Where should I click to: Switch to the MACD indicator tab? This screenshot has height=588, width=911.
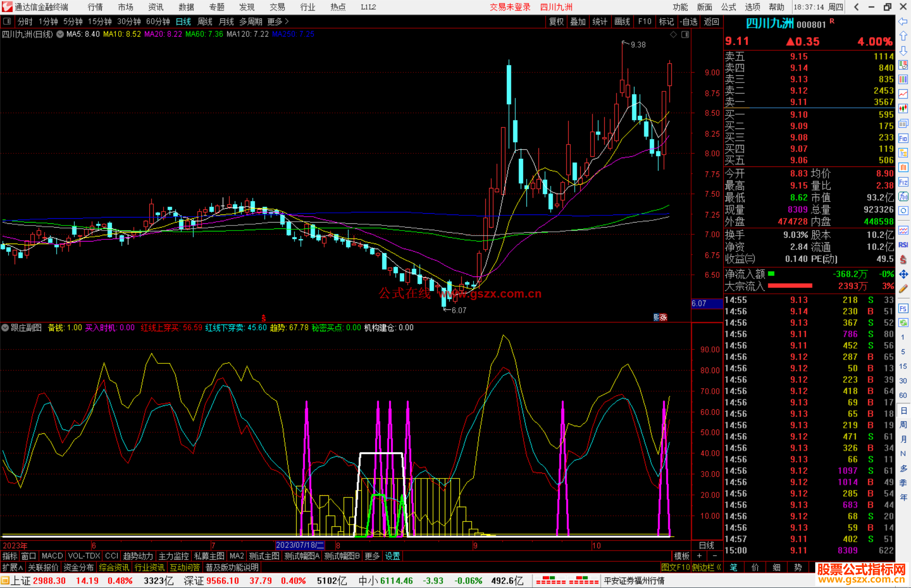click(52, 556)
